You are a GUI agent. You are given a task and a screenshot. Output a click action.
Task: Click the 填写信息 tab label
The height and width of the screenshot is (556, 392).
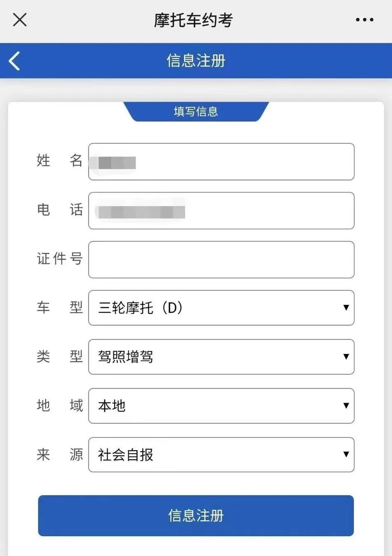click(x=196, y=112)
